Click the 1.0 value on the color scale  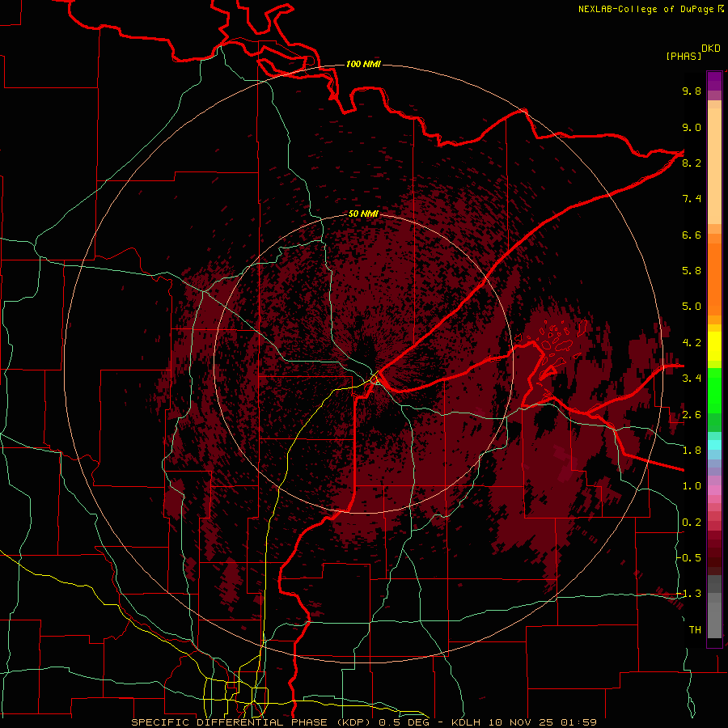tap(692, 486)
